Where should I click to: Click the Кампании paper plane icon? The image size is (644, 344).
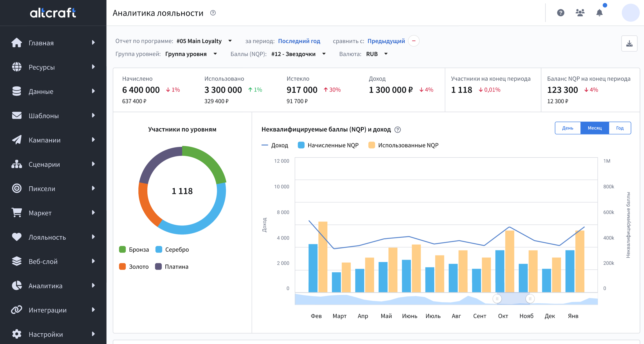tap(17, 140)
